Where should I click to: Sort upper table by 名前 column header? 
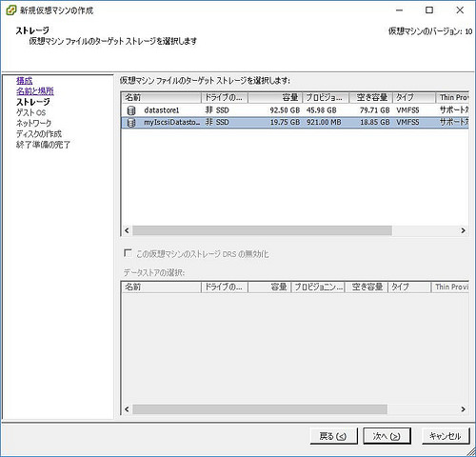click(x=162, y=97)
